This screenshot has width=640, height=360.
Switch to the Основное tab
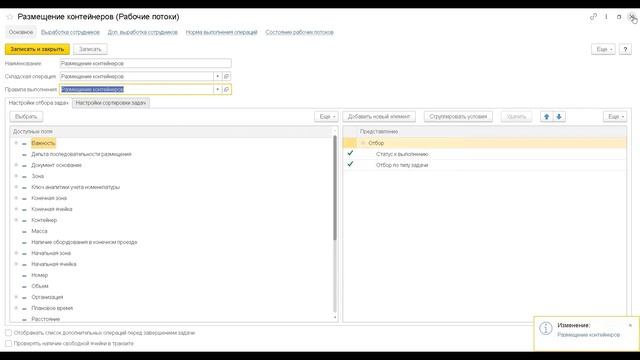point(21,32)
